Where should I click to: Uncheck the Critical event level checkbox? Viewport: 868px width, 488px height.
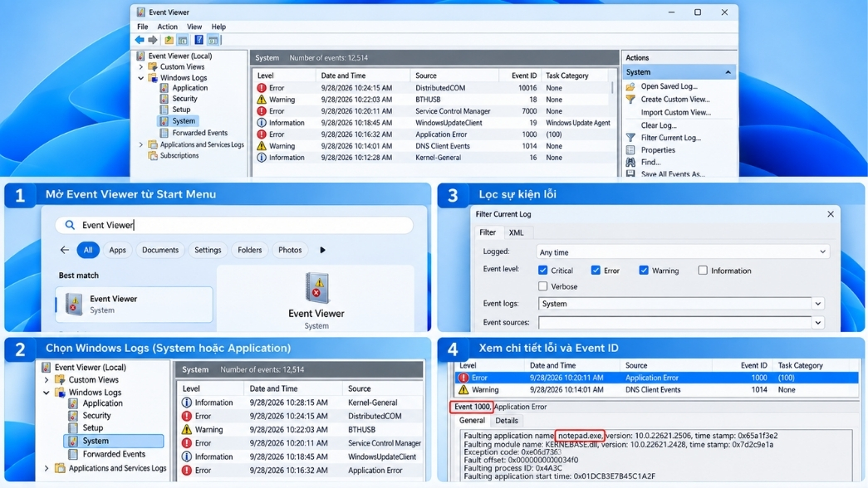543,270
